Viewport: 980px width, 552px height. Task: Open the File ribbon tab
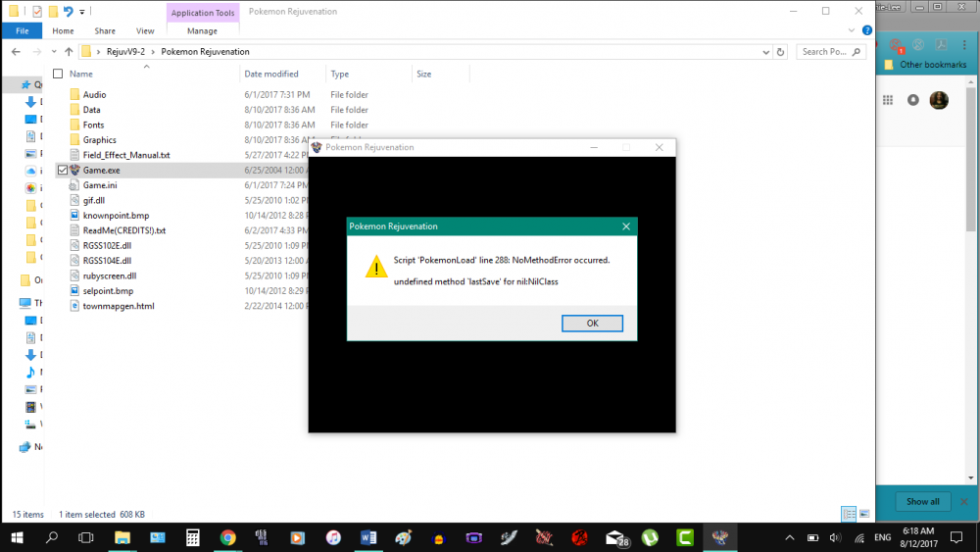(22, 30)
